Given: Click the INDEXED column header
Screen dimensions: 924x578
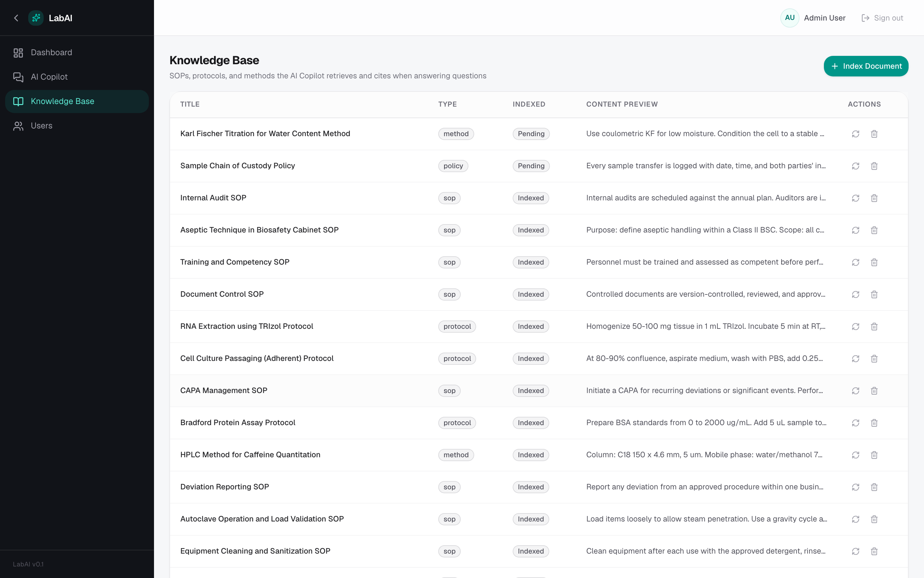Looking at the screenshot, I should click(x=529, y=104).
